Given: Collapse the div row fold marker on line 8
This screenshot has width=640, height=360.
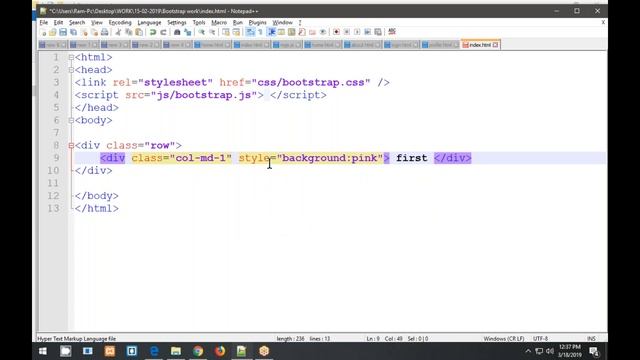Looking at the screenshot, I should point(71,146).
